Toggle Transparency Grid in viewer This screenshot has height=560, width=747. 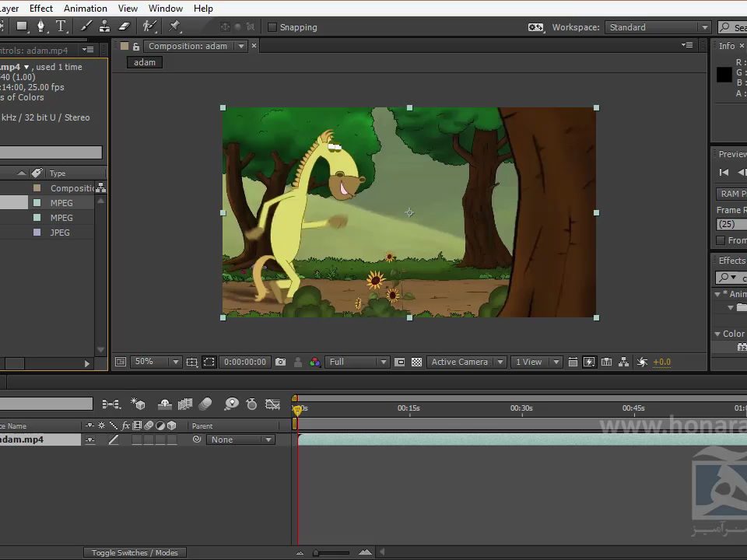tap(416, 362)
